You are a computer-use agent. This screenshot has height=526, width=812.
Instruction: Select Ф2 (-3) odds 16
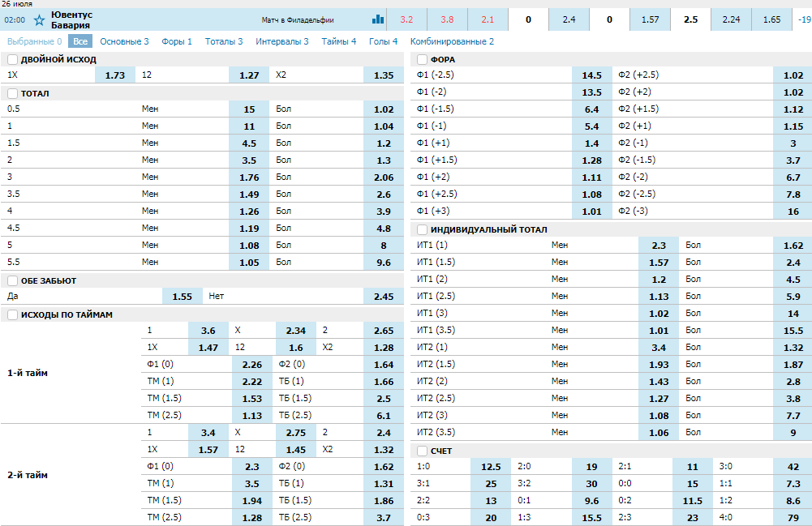coord(793,211)
